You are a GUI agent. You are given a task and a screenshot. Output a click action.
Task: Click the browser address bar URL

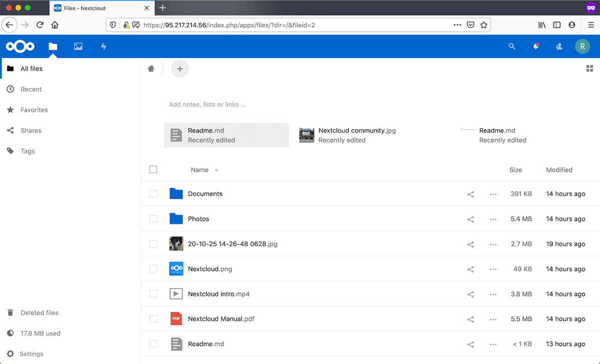(x=229, y=24)
